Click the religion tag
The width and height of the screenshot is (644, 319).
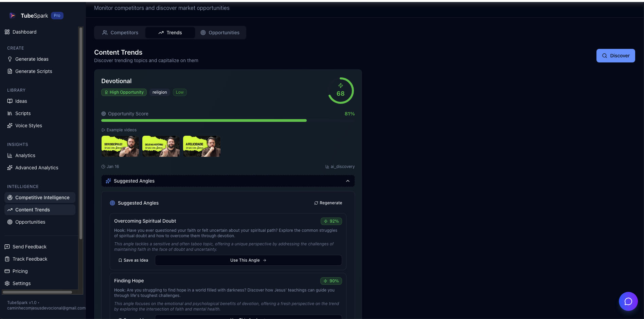click(160, 92)
